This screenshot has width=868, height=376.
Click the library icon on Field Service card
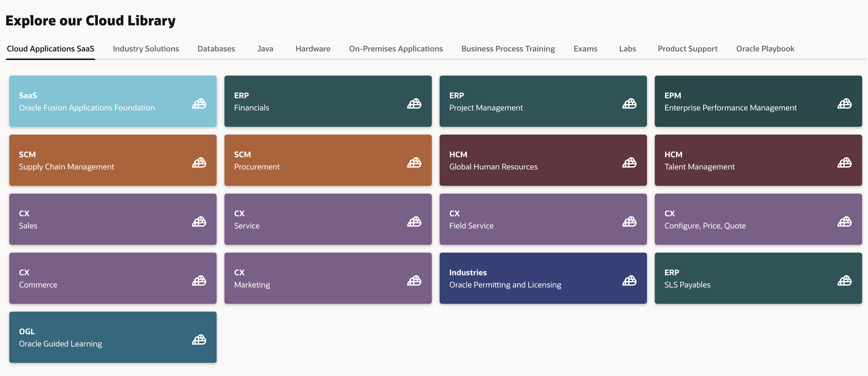point(629,222)
